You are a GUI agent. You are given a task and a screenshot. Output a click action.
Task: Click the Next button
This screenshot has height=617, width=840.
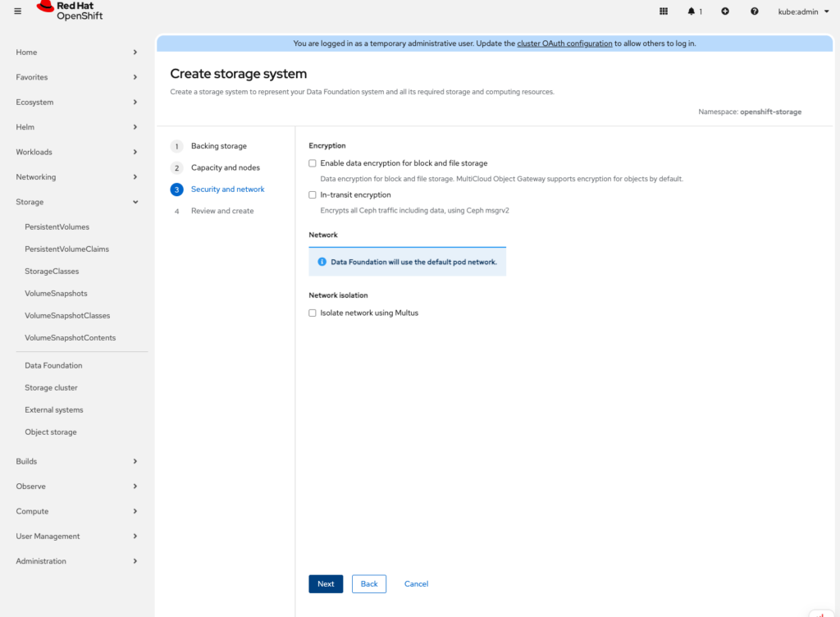pyautogui.click(x=326, y=583)
